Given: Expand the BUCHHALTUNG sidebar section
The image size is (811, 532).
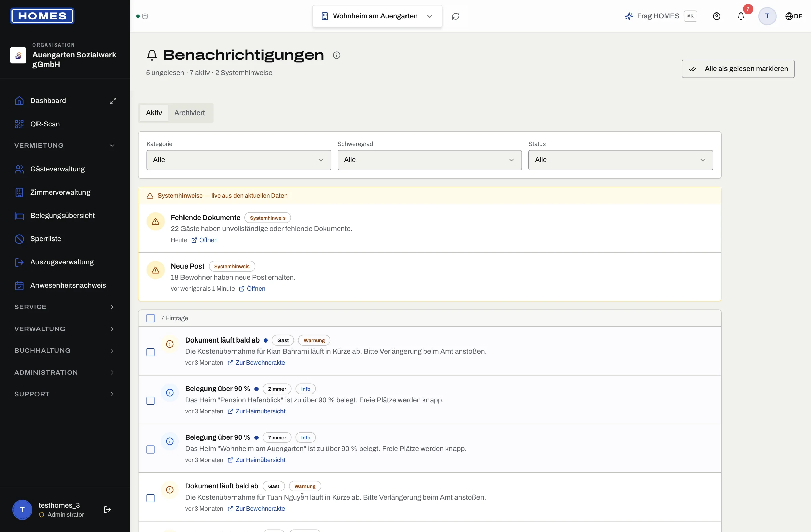Looking at the screenshot, I should (65, 351).
